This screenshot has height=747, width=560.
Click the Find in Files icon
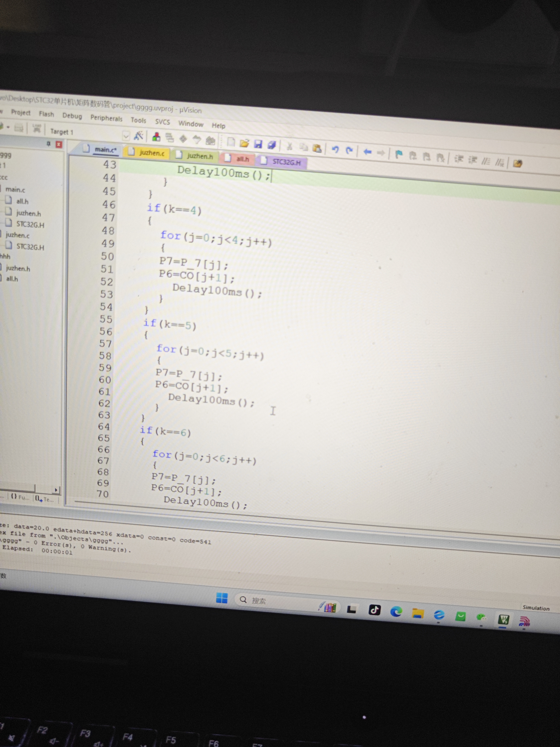click(x=518, y=164)
